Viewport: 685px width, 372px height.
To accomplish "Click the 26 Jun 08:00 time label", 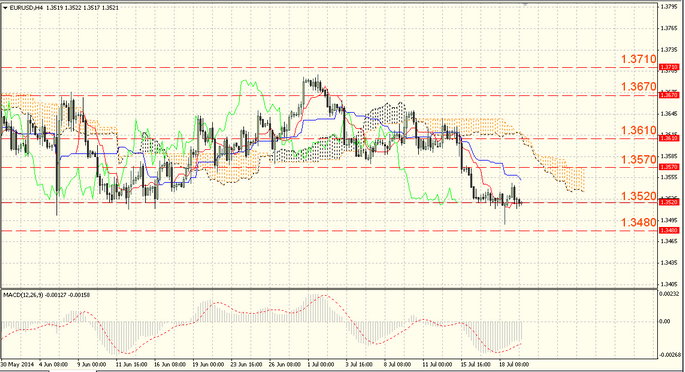I will tap(285, 364).
